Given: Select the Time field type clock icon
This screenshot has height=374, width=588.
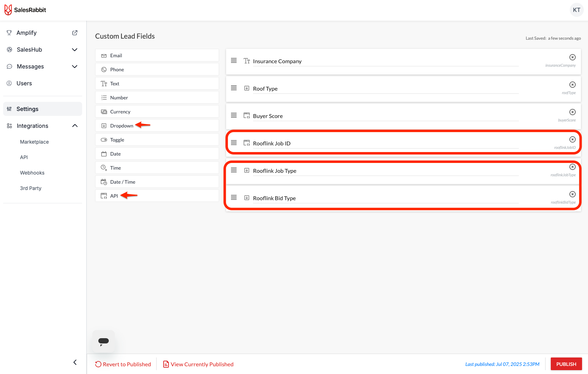Looking at the screenshot, I should coord(104,168).
